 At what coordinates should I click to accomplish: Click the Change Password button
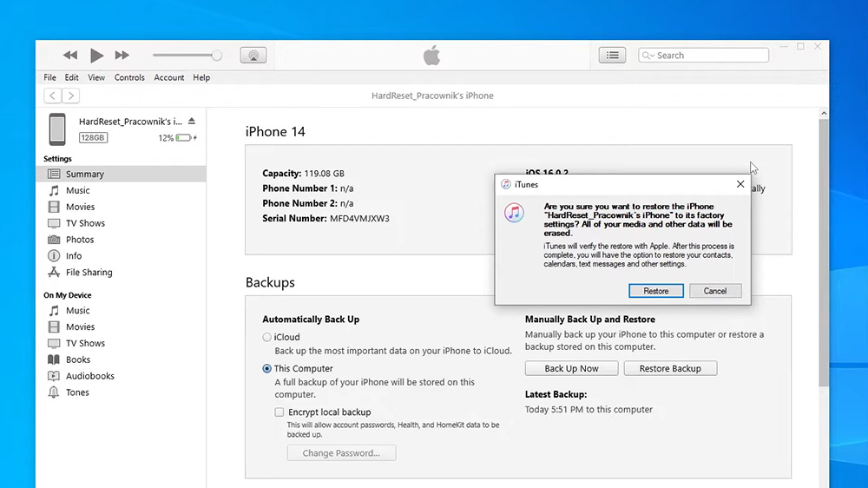(341, 453)
